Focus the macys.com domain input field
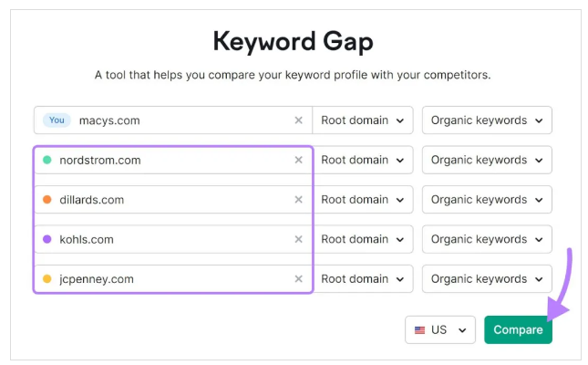The image size is (588, 365). (x=172, y=120)
